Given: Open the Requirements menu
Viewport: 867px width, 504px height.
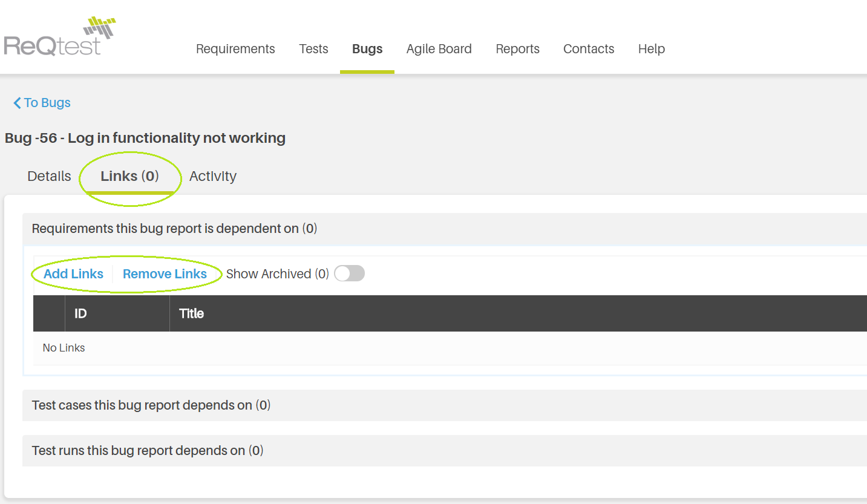Looking at the screenshot, I should pyautogui.click(x=235, y=49).
